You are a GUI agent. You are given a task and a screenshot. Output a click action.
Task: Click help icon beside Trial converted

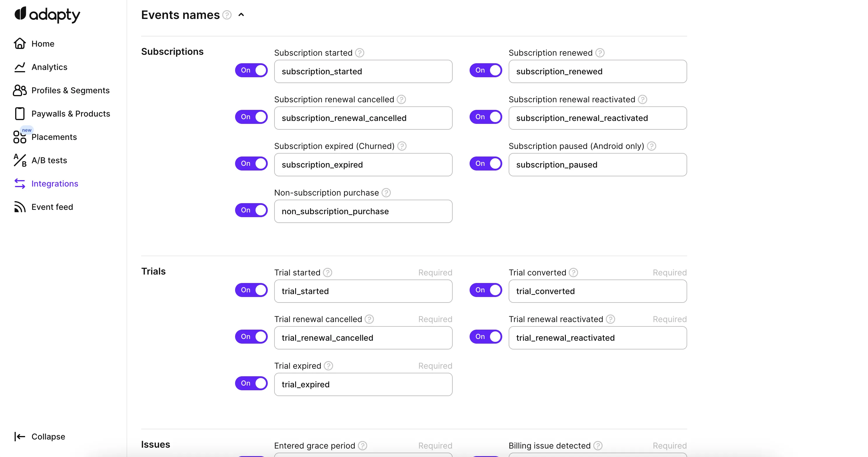point(573,273)
